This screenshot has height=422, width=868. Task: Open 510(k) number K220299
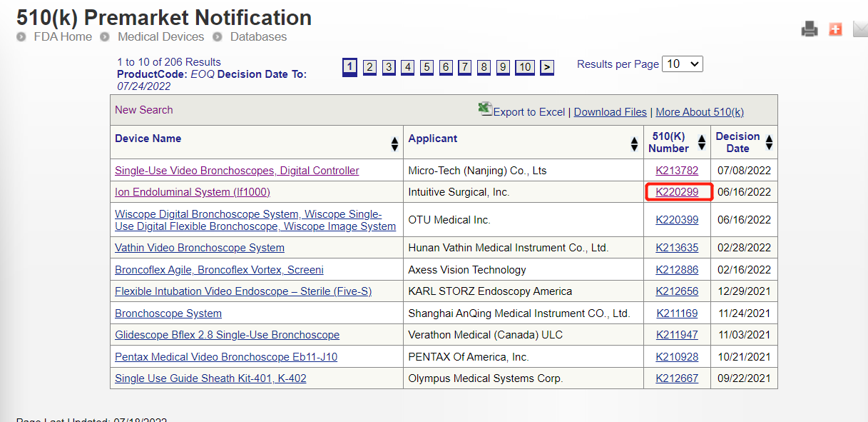677,192
